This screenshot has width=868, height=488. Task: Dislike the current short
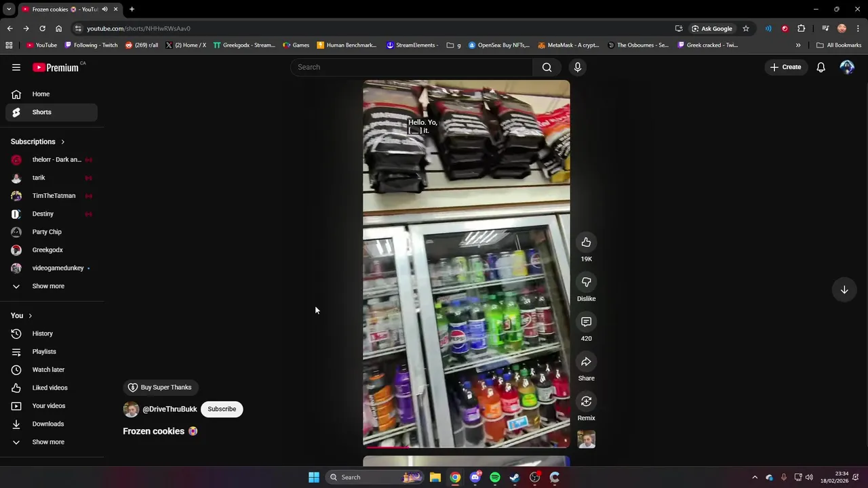pyautogui.click(x=586, y=282)
